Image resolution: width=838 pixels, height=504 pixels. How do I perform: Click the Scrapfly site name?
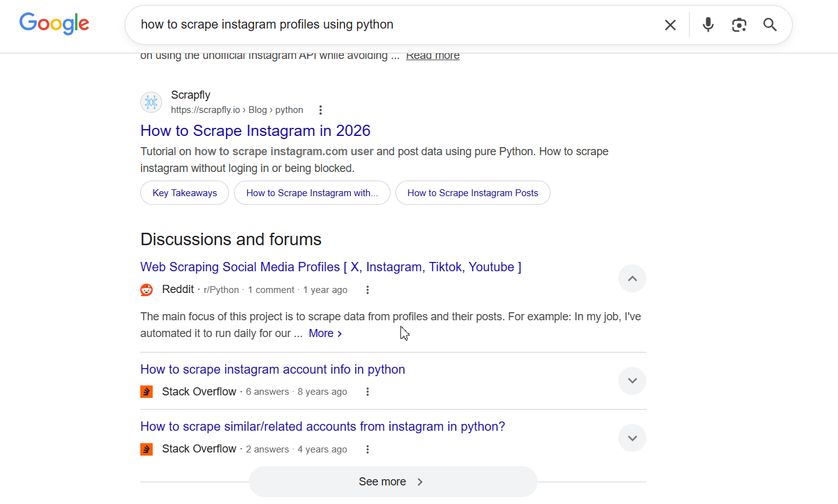(191, 95)
